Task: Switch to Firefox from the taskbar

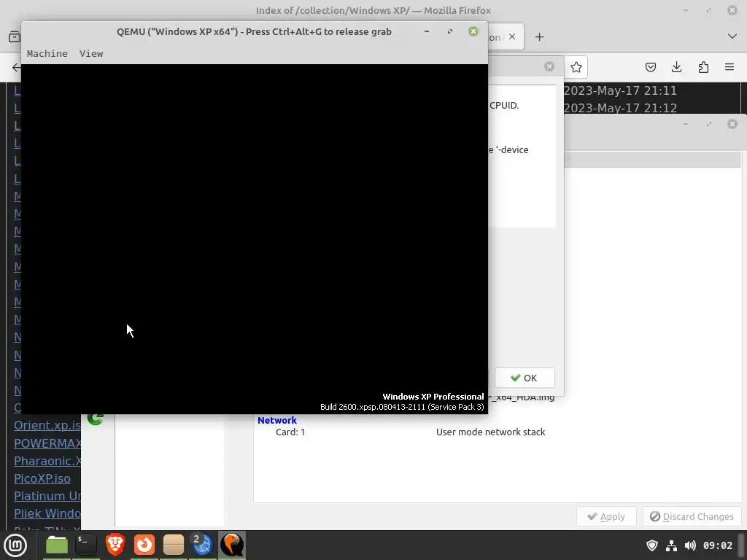Action: pyautogui.click(x=144, y=545)
